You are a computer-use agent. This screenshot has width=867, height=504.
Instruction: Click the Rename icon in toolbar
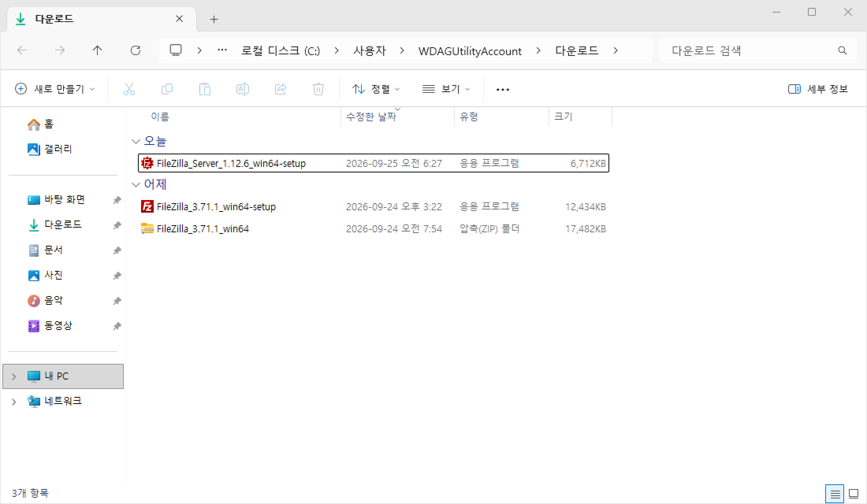click(x=242, y=89)
